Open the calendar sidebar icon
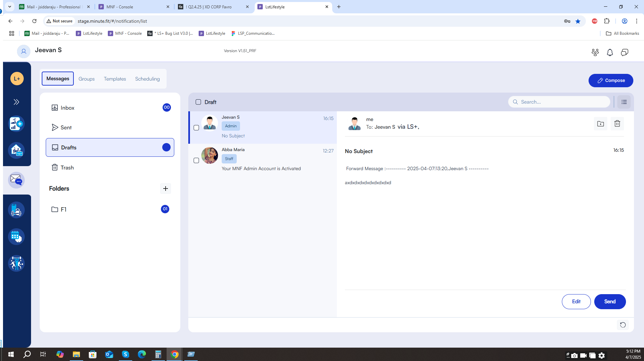This screenshot has height=361, width=644. (16, 237)
